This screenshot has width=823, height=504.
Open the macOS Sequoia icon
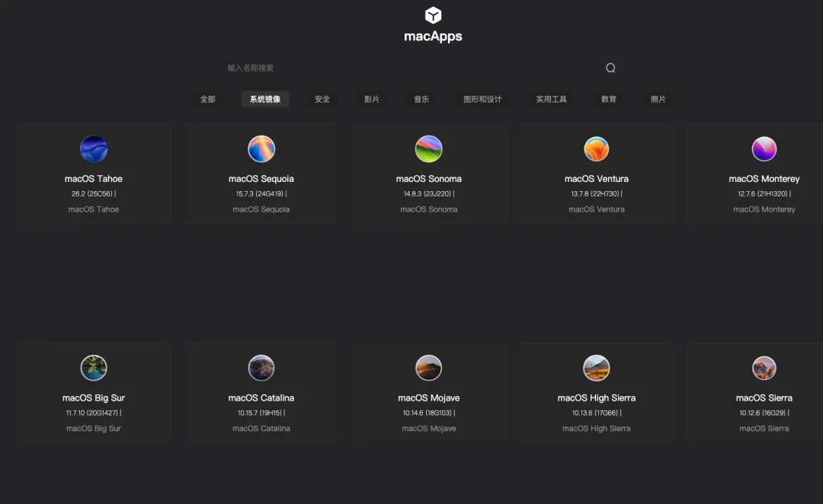point(261,149)
